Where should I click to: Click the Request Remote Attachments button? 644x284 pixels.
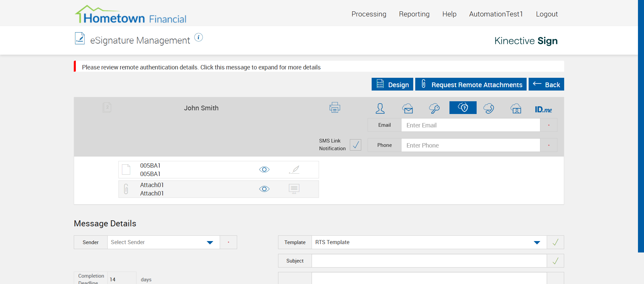click(x=471, y=84)
